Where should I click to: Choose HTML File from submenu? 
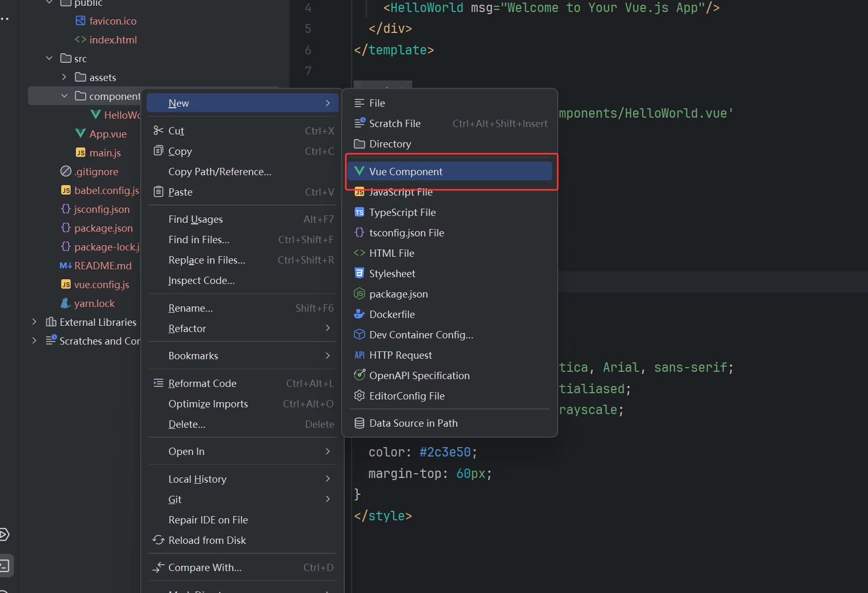point(450,253)
